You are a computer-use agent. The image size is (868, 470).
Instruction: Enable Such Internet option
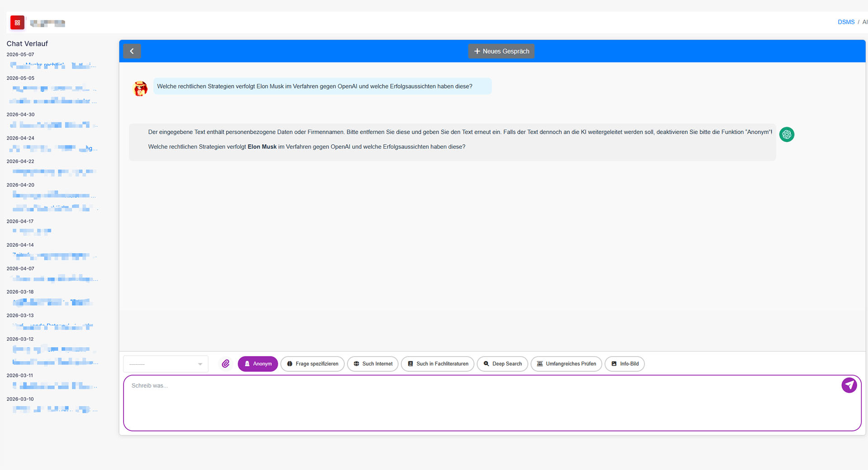[373, 364]
